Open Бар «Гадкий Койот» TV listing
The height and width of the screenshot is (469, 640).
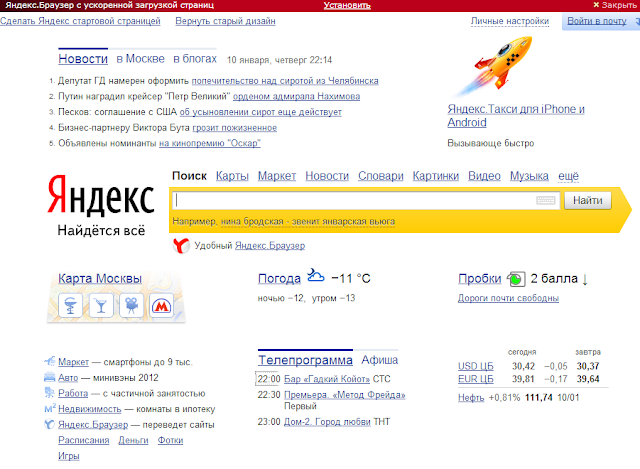click(327, 379)
